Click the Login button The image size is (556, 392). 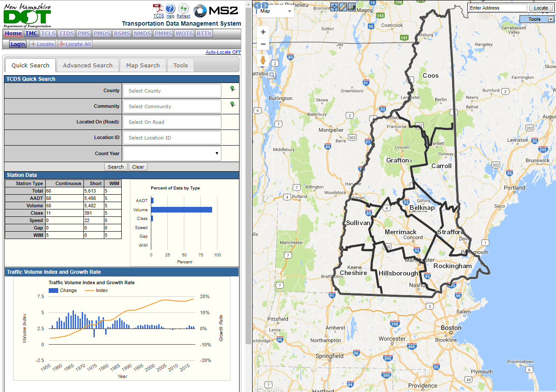click(17, 44)
